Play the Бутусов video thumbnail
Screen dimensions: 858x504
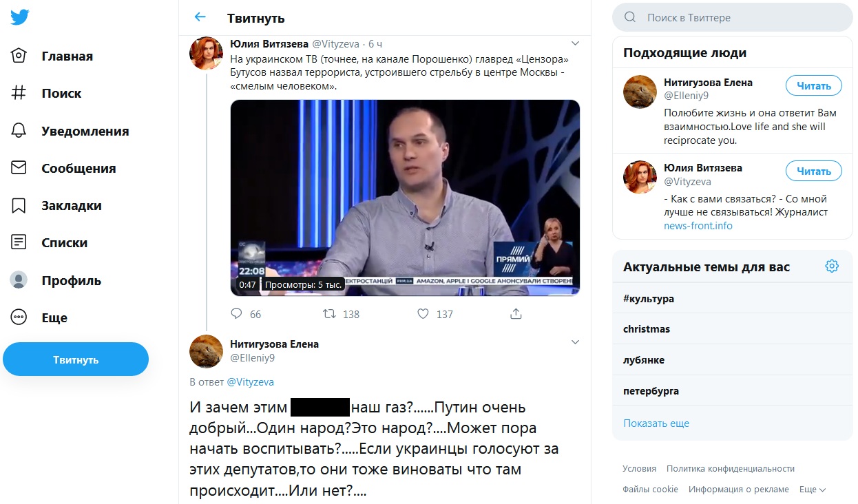(405, 198)
